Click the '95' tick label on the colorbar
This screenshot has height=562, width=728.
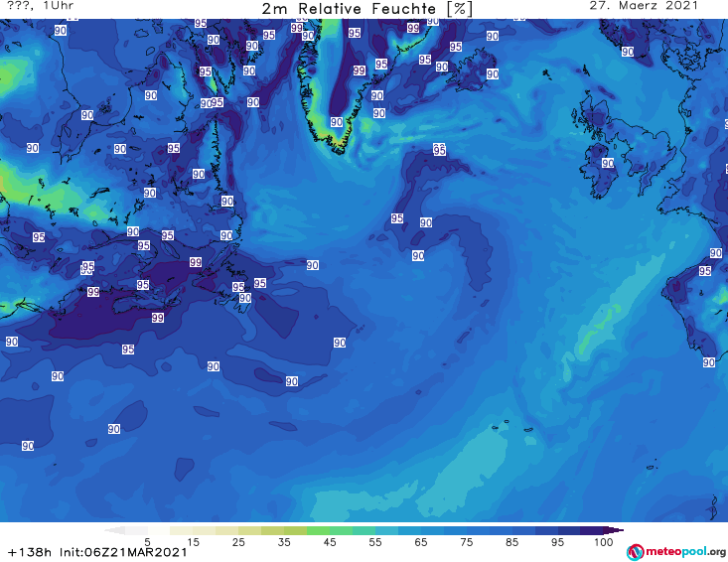(557, 542)
